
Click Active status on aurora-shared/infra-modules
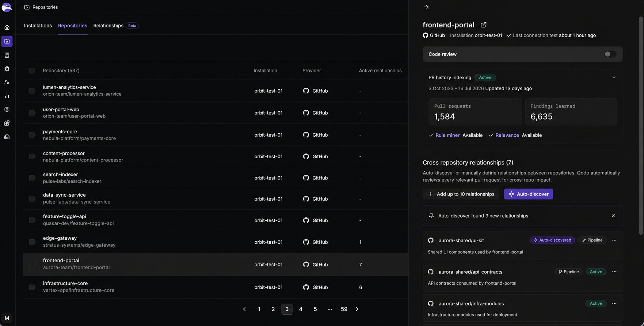(x=596, y=303)
